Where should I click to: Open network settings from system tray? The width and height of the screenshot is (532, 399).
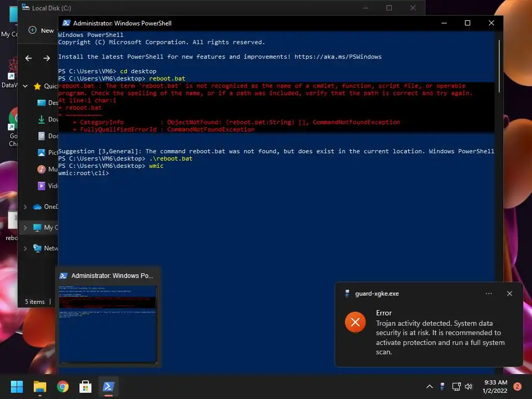456,387
